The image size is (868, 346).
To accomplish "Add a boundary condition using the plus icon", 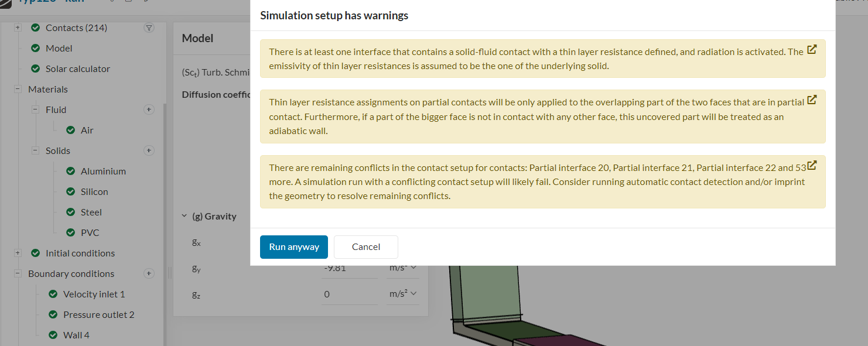I will 149,273.
